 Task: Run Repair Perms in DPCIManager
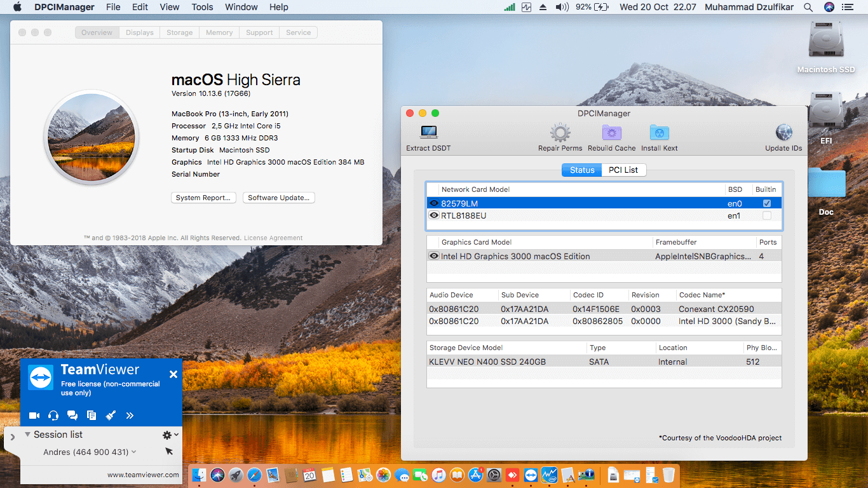tap(560, 133)
